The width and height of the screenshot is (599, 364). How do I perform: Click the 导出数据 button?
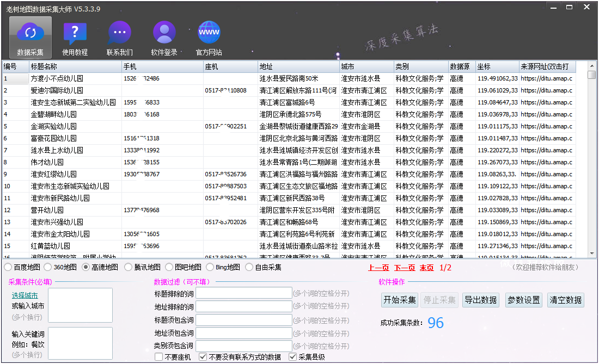click(x=480, y=300)
